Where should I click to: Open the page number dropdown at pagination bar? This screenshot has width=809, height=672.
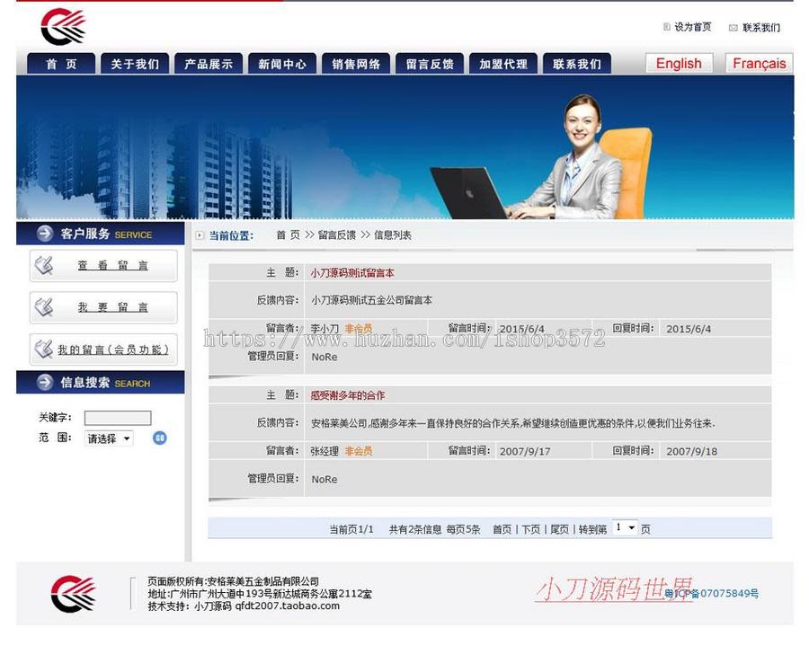(624, 528)
